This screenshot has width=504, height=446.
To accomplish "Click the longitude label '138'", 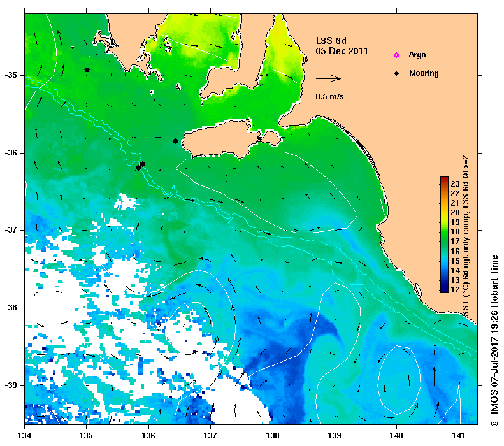I will [273, 436].
